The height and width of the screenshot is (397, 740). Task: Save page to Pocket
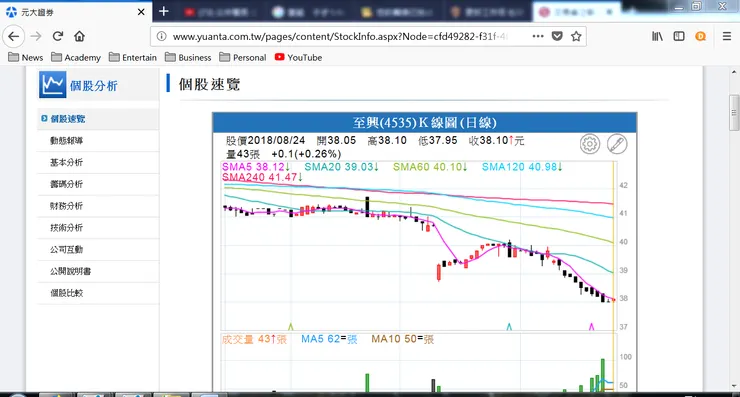(x=557, y=36)
